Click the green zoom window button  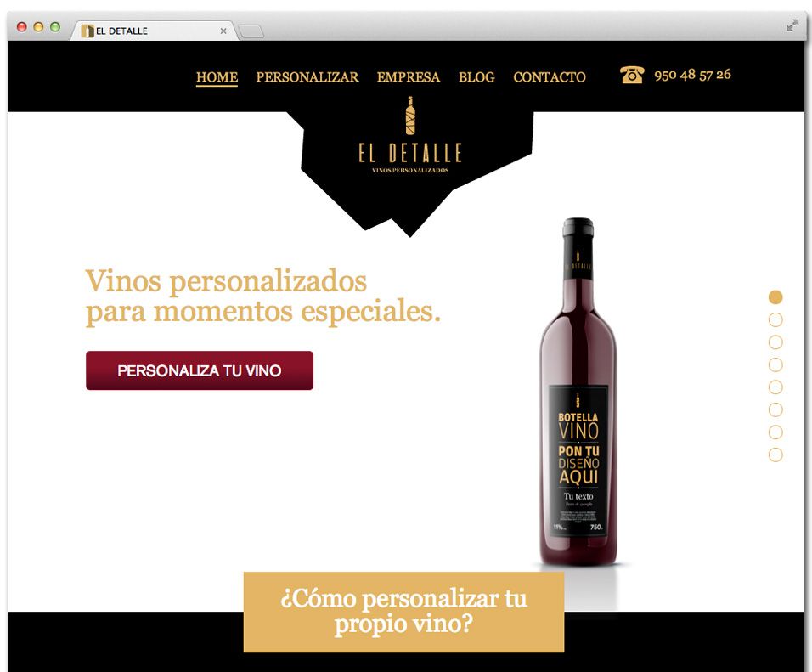[x=55, y=27]
